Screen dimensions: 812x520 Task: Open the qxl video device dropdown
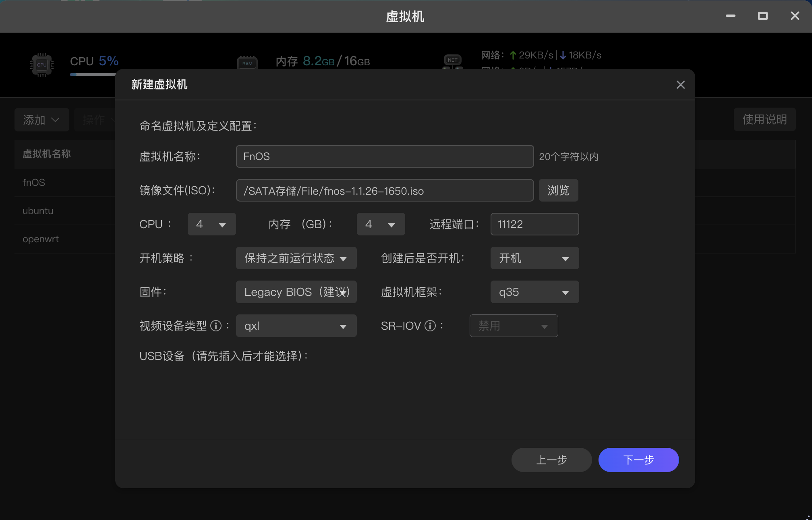[x=296, y=326]
